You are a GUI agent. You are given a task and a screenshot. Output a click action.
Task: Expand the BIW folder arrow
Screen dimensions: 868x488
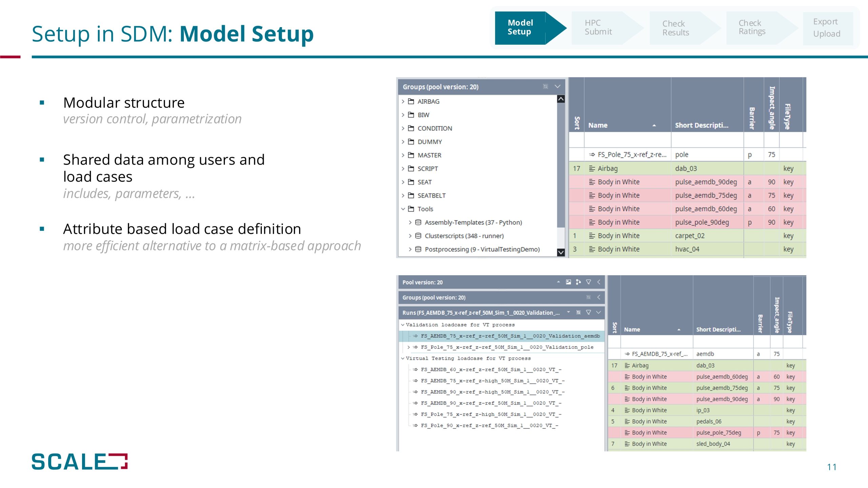(403, 115)
